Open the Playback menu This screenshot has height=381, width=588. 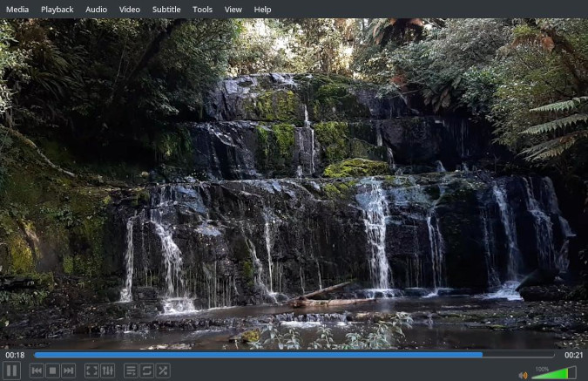57,10
